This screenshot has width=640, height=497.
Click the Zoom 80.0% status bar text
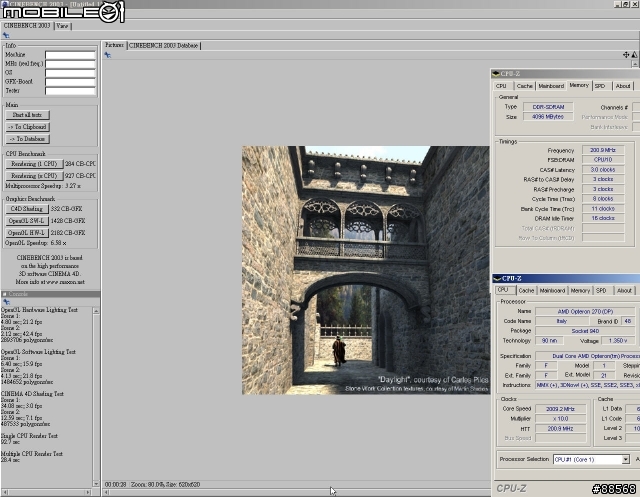pyautogui.click(x=147, y=484)
